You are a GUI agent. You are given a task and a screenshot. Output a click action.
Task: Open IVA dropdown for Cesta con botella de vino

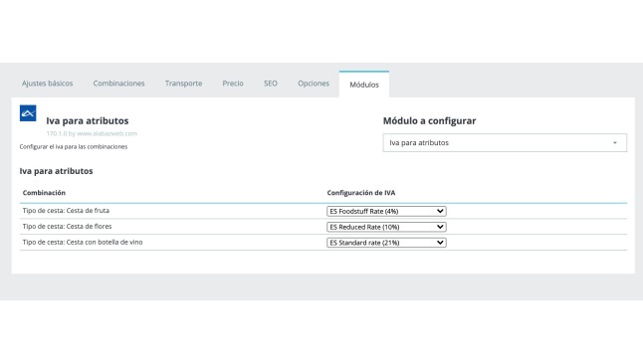coord(386,243)
